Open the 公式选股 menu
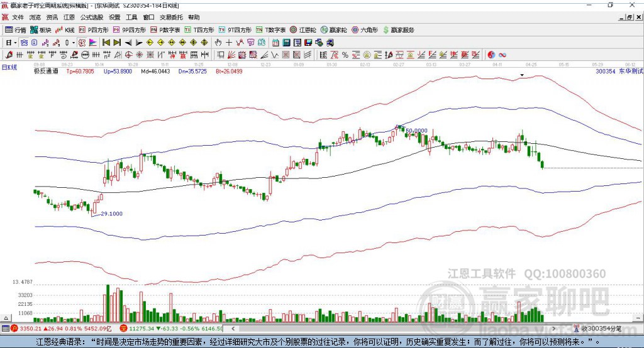Image resolution: width=644 pixels, height=348 pixels. coord(92,17)
